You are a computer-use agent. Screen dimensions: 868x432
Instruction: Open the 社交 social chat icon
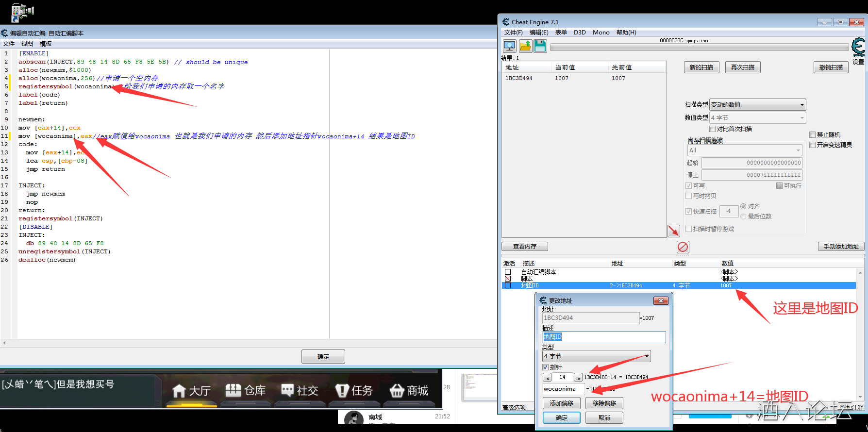tap(288, 390)
